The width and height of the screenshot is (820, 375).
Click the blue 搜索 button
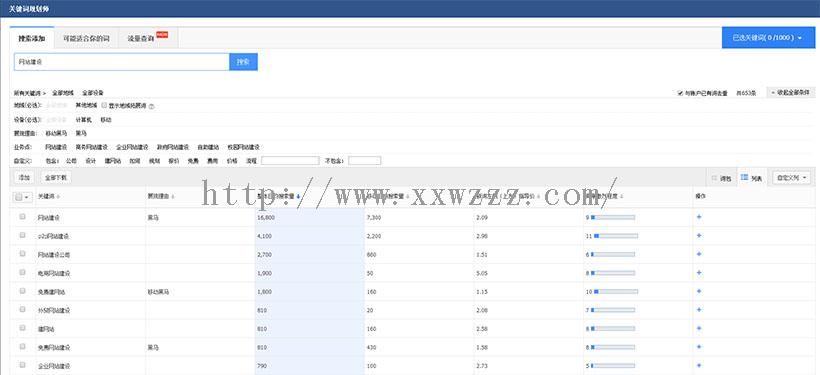pyautogui.click(x=243, y=62)
